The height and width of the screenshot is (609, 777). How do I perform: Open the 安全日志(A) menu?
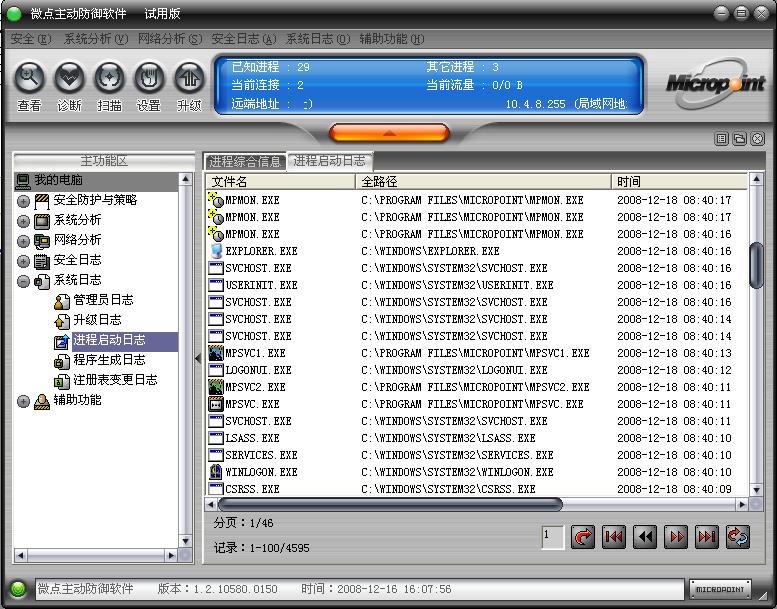[x=244, y=39]
